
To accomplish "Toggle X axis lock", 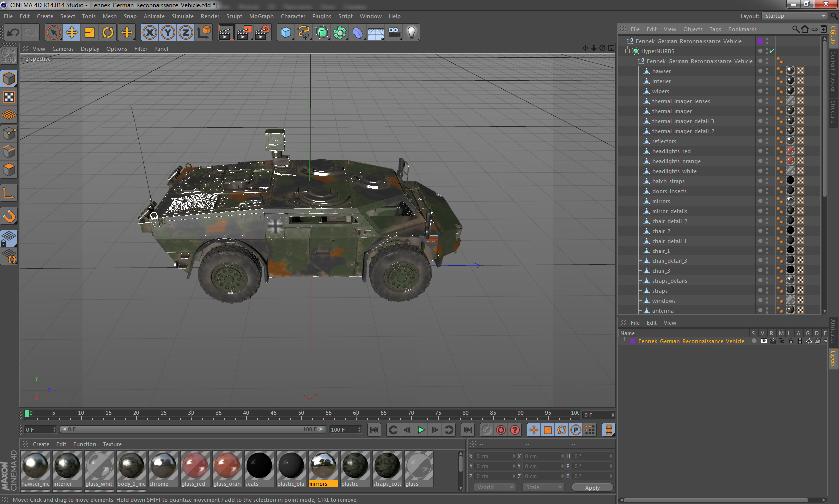I will (x=150, y=33).
